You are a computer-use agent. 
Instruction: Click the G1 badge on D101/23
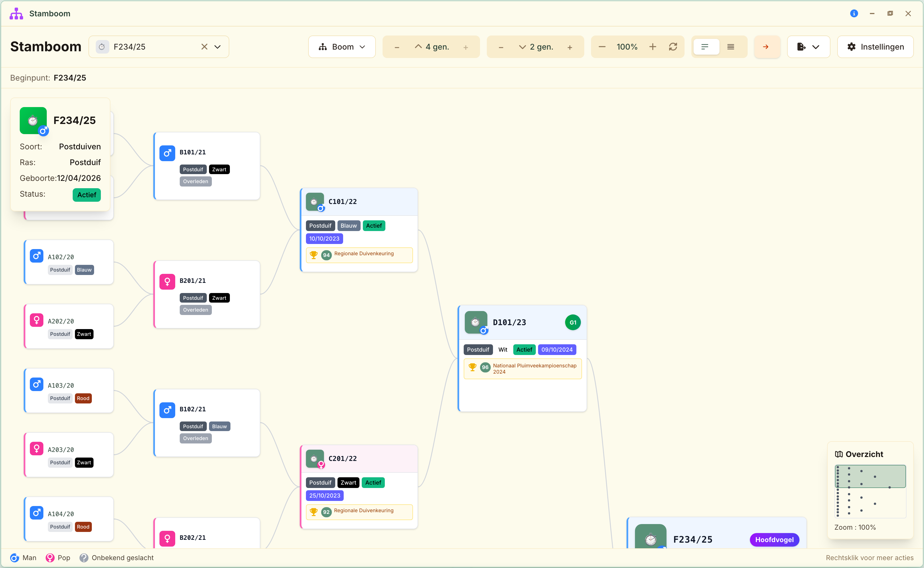(573, 322)
